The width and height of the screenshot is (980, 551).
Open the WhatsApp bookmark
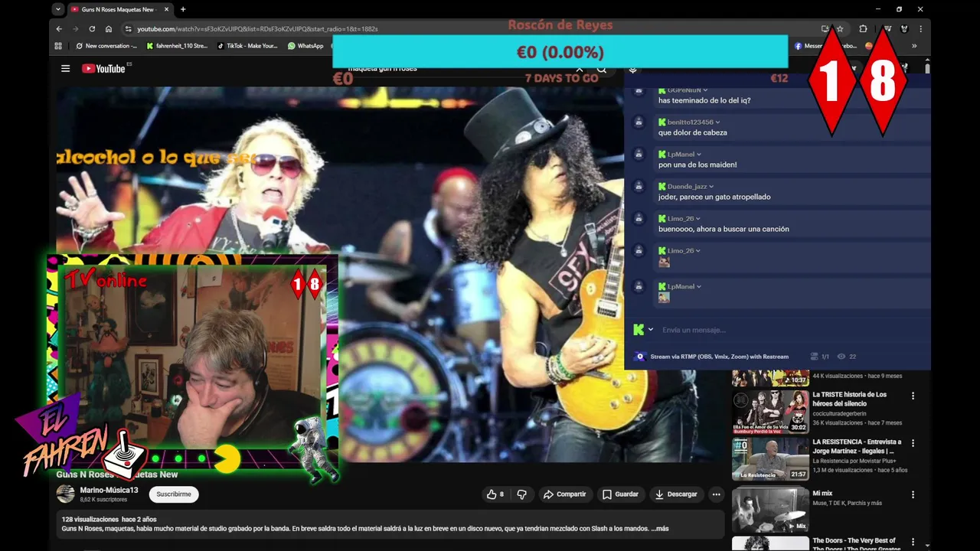[x=305, y=46]
